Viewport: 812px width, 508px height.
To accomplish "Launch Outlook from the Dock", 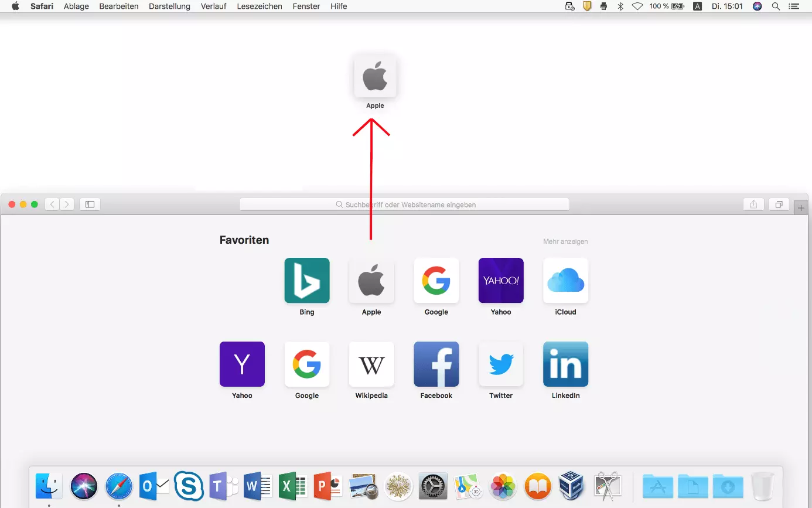I will (154, 486).
